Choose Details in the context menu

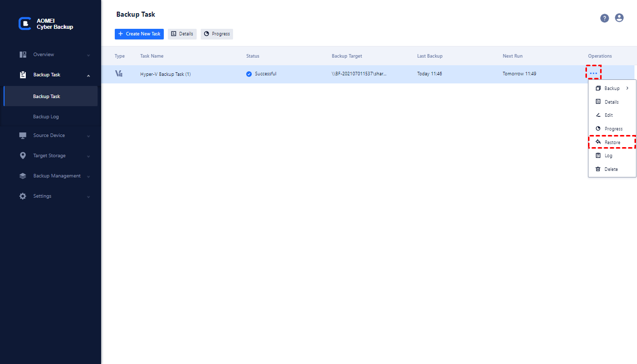point(612,102)
